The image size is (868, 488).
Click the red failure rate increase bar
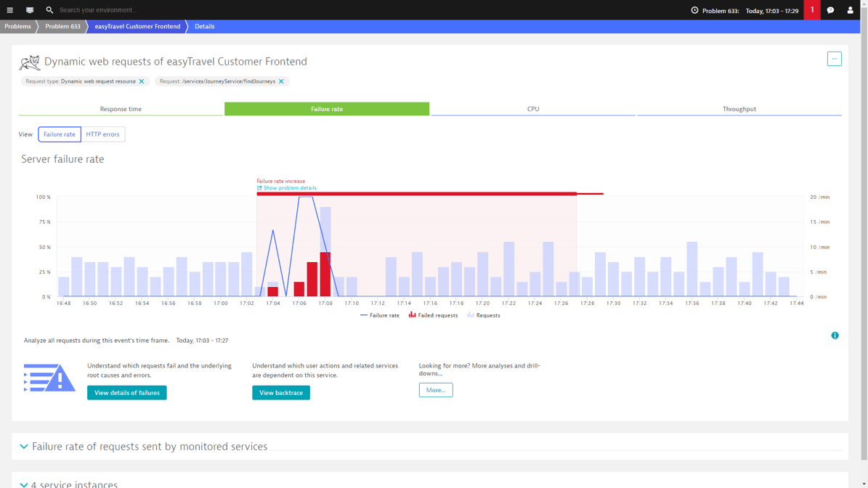(416, 194)
